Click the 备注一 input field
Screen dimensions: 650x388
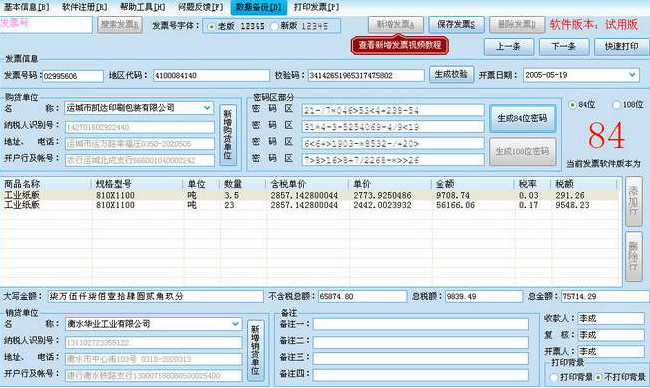pyautogui.click(x=420, y=324)
